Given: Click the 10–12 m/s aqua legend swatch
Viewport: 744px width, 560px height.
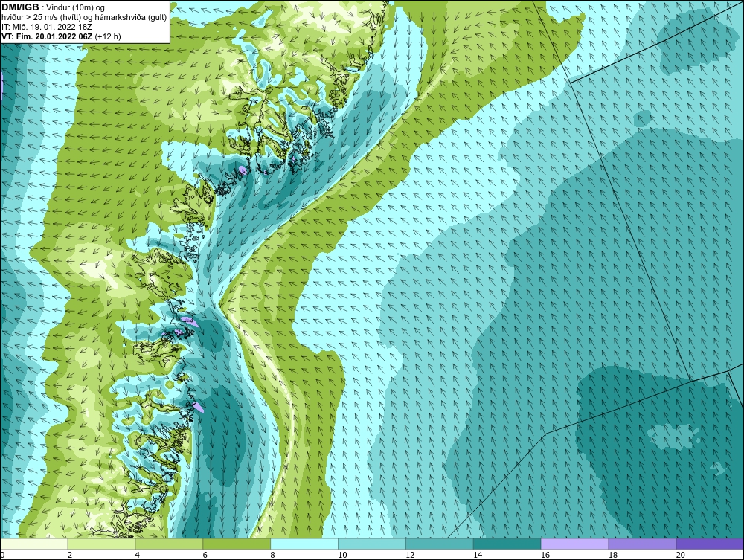Looking at the screenshot, I should click(x=372, y=544).
